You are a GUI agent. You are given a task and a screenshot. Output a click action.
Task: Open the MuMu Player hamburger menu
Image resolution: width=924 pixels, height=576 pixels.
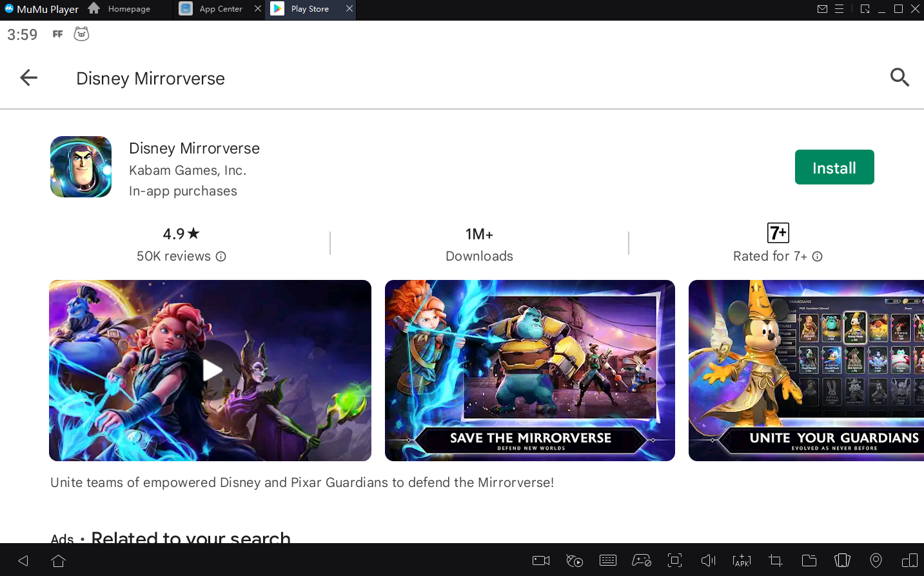[x=839, y=9]
